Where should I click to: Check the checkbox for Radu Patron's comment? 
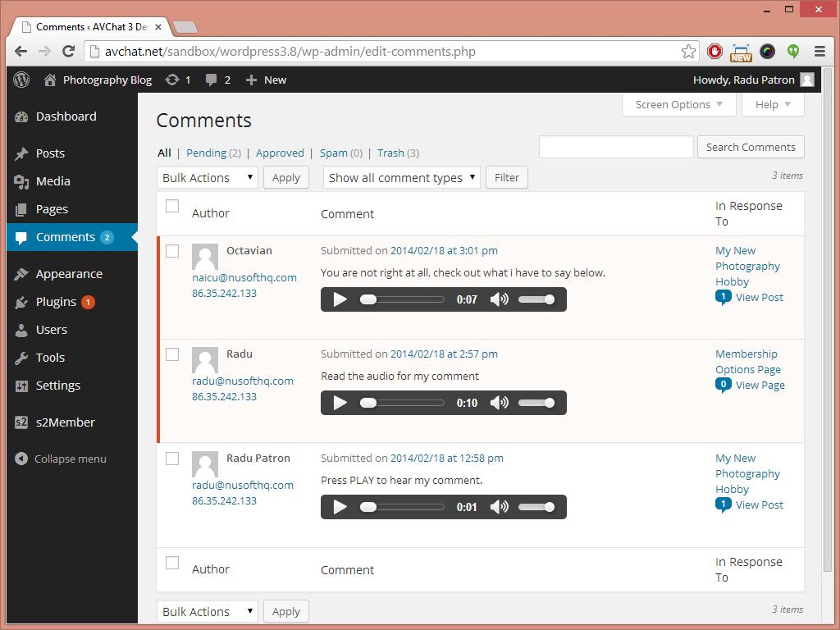point(172,459)
